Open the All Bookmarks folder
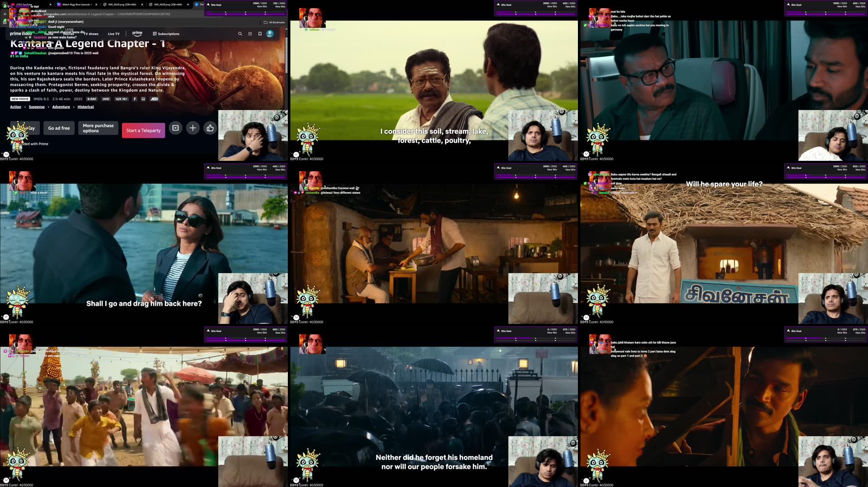This screenshot has height=487, width=868. click(x=275, y=22)
